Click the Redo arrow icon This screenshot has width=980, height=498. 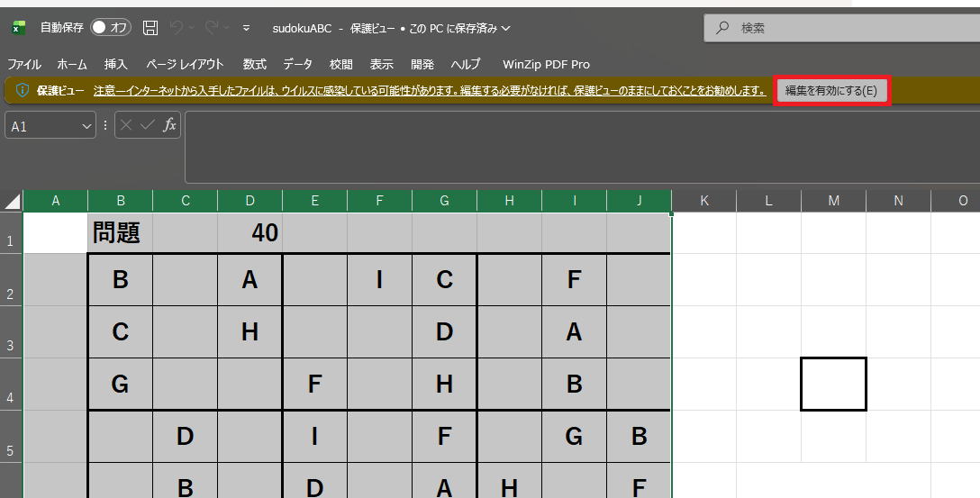coord(212,28)
